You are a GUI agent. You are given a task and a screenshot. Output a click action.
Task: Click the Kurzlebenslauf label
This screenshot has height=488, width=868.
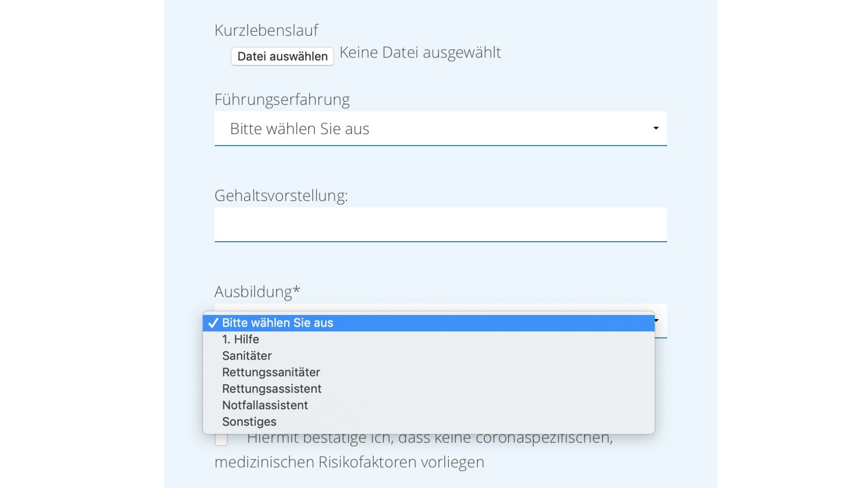coord(266,30)
